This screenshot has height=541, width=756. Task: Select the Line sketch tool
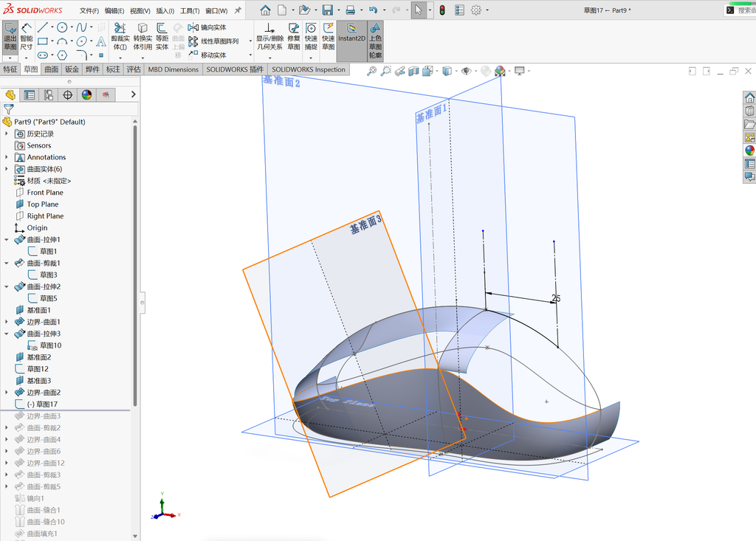point(42,27)
